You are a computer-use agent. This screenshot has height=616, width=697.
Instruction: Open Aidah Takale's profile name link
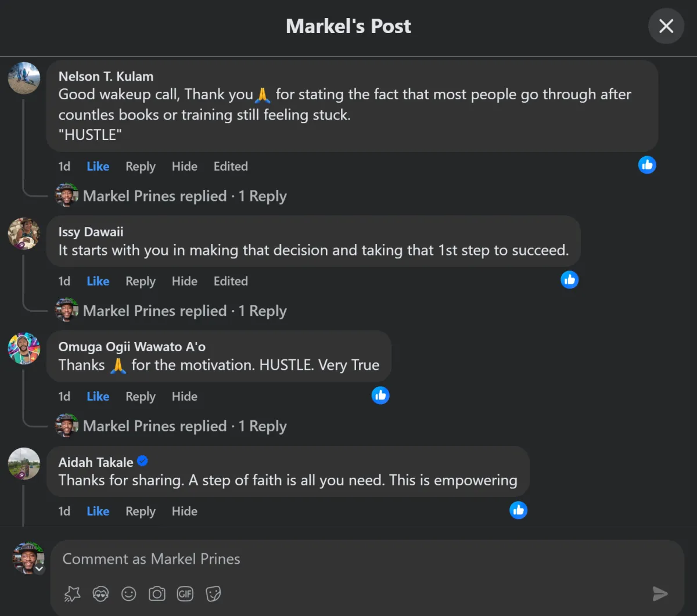pyautogui.click(x=96, y=462)
